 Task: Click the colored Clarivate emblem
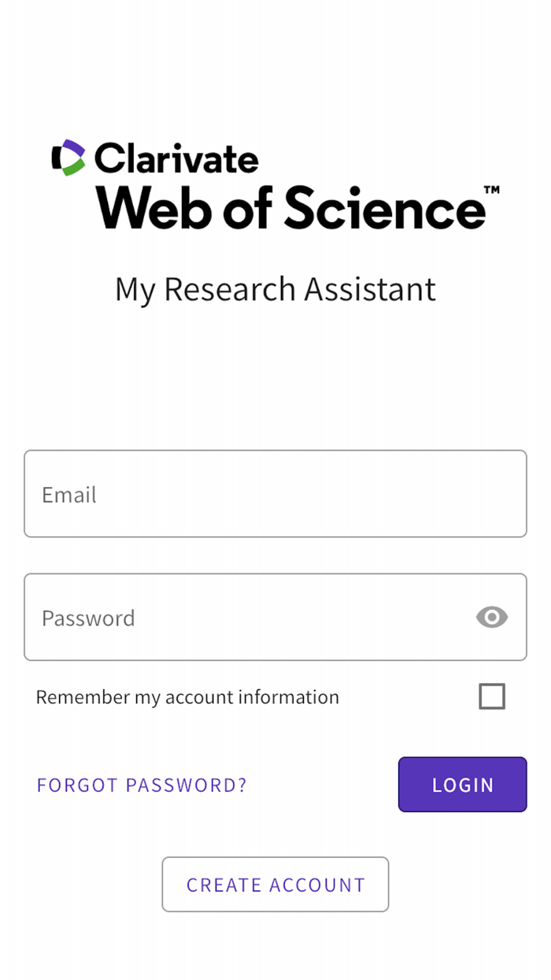click(x=68, y=158)
